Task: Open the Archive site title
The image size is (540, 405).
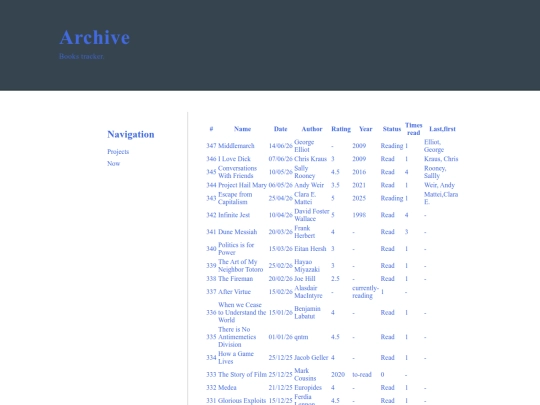Action: (x=95, y=38)
